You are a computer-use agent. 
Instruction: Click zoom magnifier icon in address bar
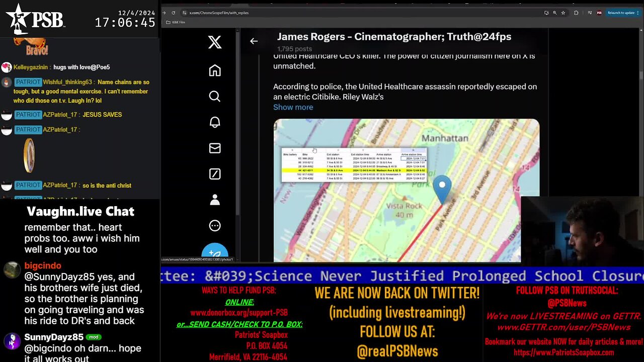pyautogui.click(x=555, y=13)
